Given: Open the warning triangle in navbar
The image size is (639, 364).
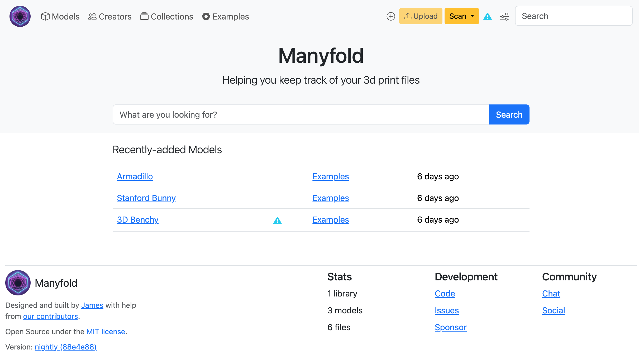Looking at the screenshot, I should click(x=487, y=16).
